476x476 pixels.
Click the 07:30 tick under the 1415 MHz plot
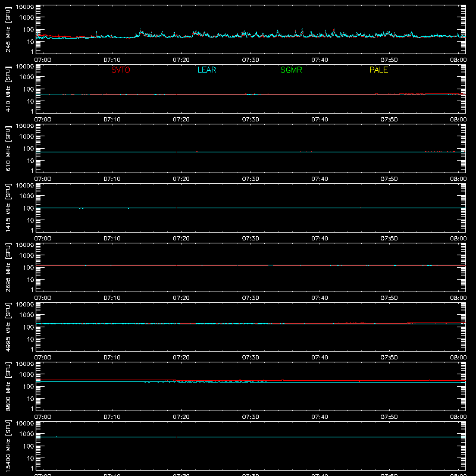pos(250,239)
